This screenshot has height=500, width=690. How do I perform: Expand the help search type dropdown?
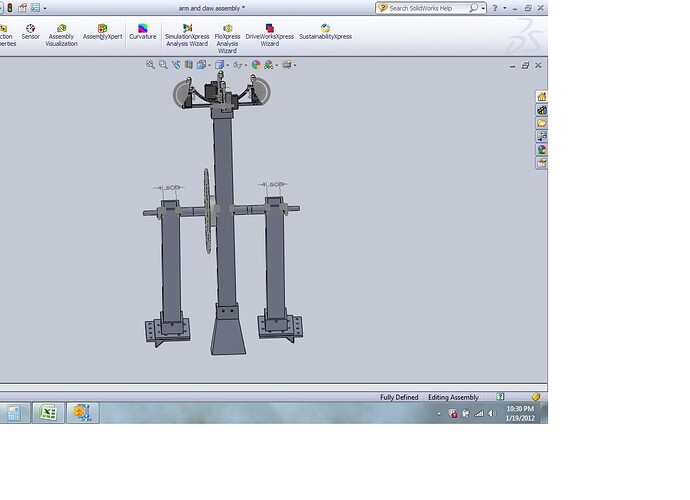[483, 8]
